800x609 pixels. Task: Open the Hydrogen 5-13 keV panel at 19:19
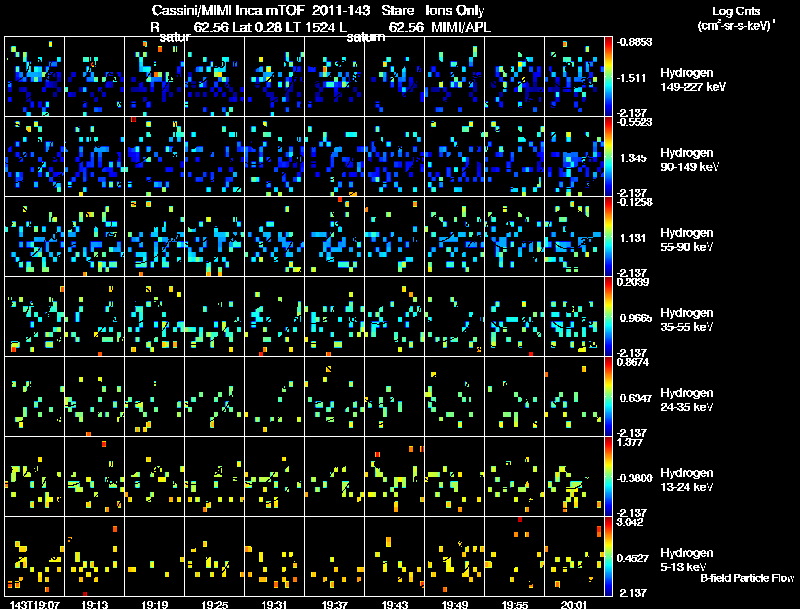(155, 556)
